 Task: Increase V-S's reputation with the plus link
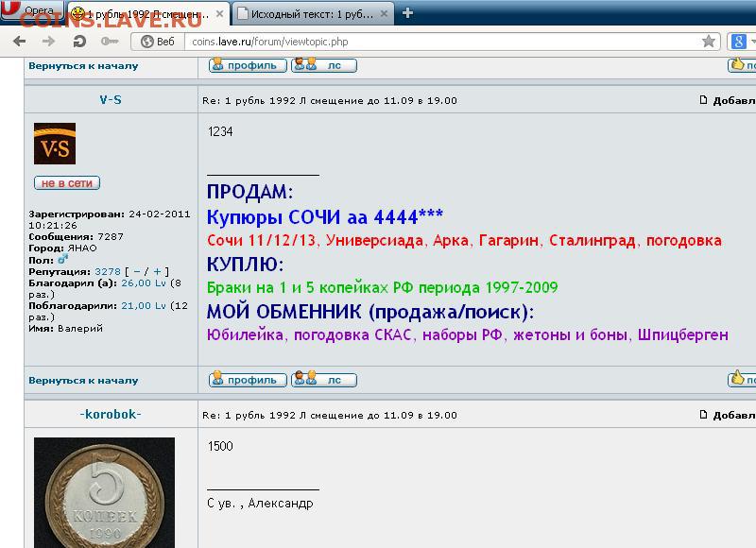tap(157, 271)
